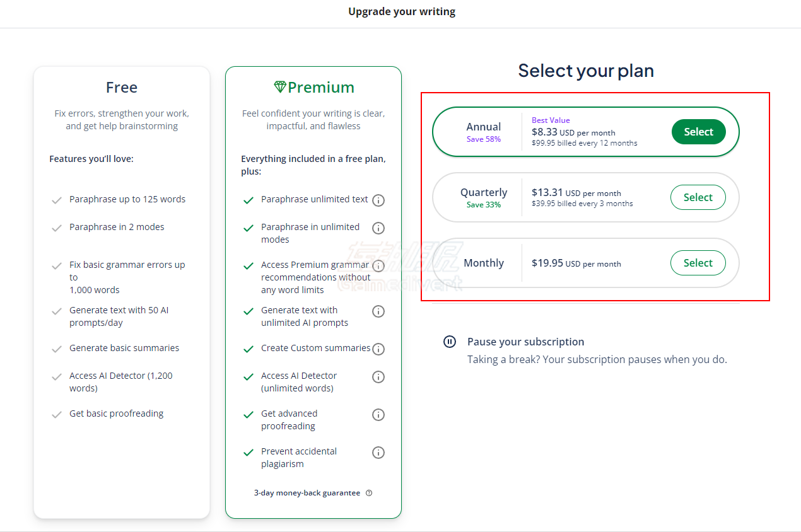Screen dimensions: 801x532
Task: Open info icon for Access AI Detector
Action: click(x=378, y=377)
